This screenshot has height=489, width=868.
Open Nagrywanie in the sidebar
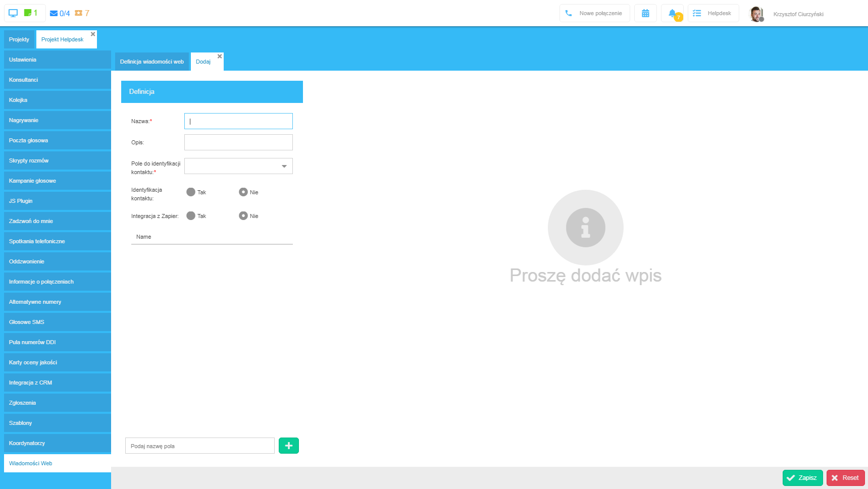58,120
